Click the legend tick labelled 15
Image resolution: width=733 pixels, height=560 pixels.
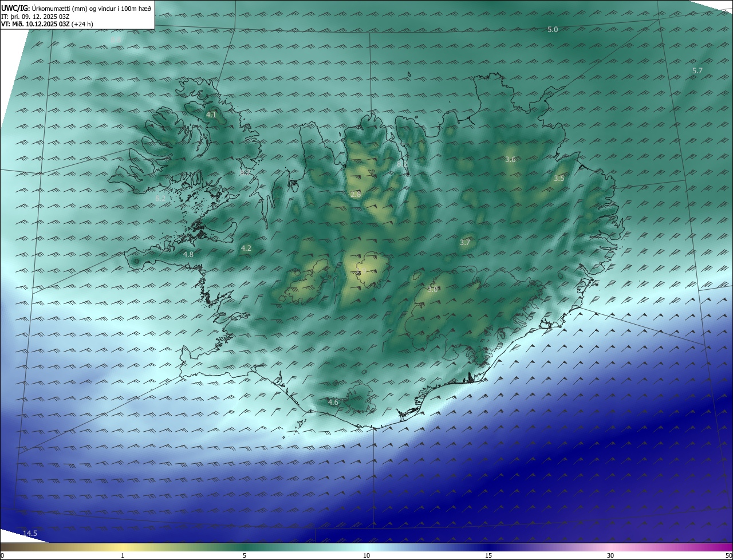coord(488,555)
